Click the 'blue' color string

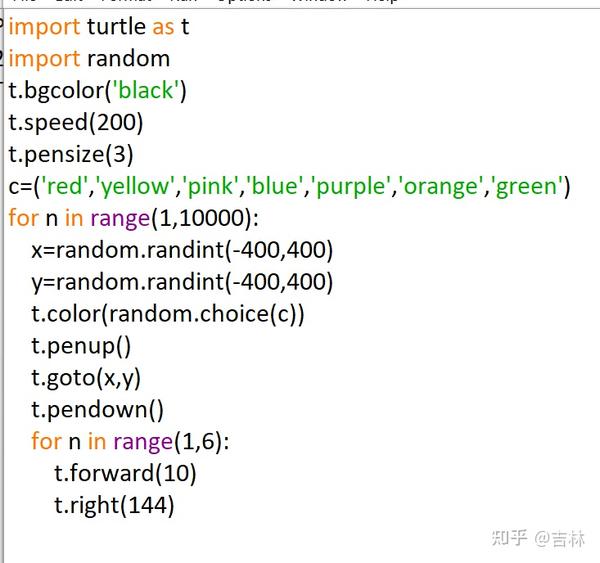coord(274,186)
